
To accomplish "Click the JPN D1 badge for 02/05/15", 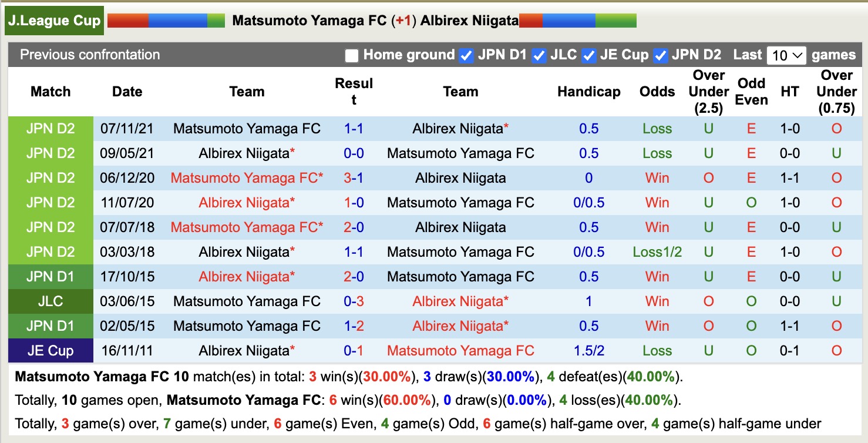I will (x=50, y=325).
